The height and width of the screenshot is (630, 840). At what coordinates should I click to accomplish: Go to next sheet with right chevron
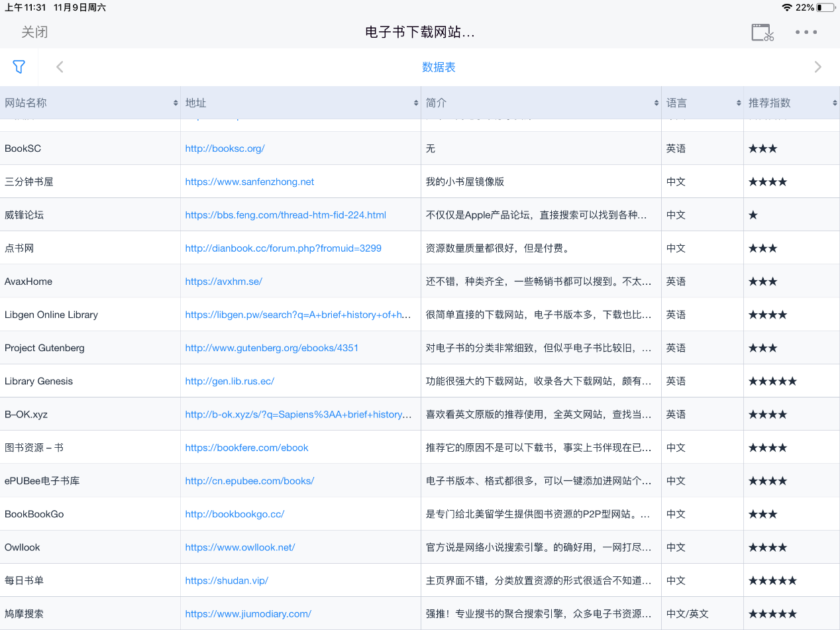coord(818,67)
